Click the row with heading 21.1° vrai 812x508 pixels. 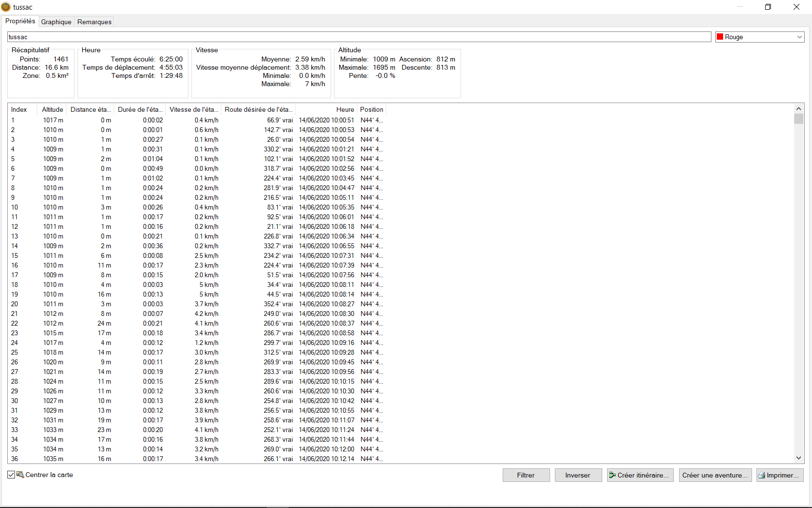click(x=197, y=226)
